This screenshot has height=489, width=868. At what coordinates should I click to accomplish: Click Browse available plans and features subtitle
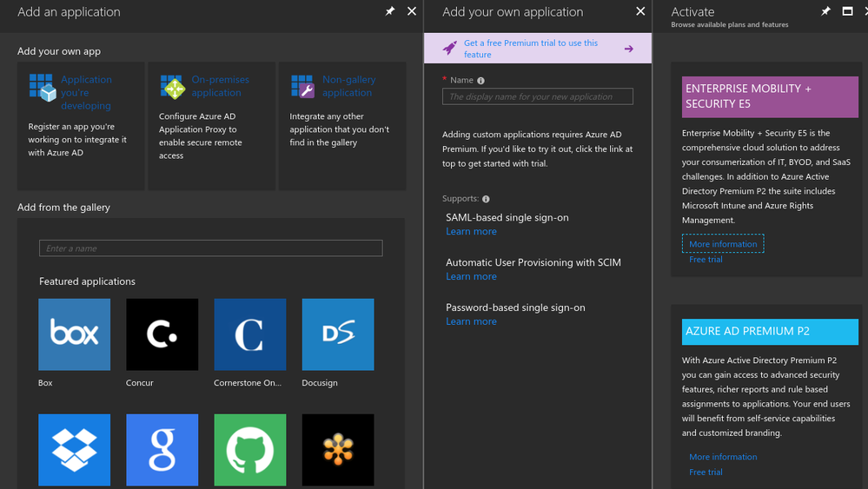click(730, 25)
